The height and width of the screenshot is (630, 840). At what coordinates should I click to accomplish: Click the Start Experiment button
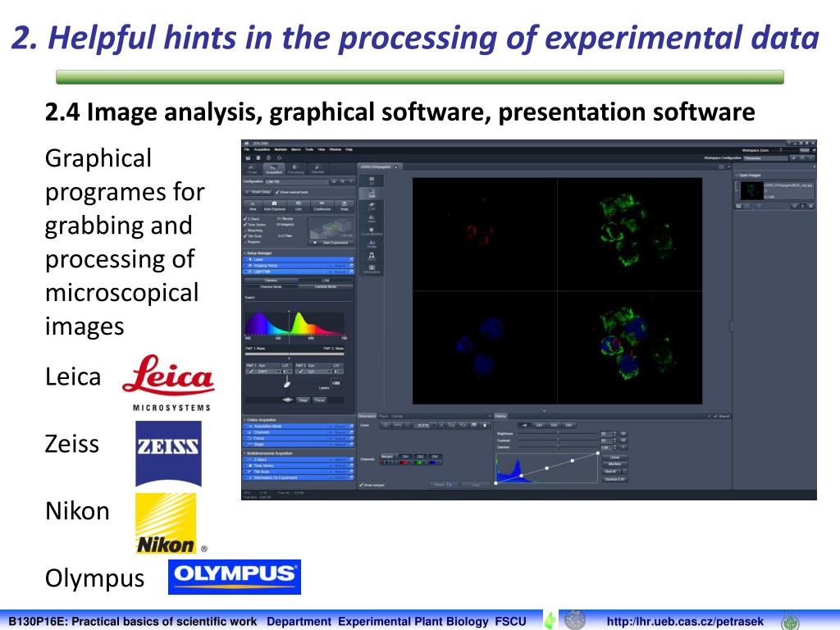click(331, 243)
